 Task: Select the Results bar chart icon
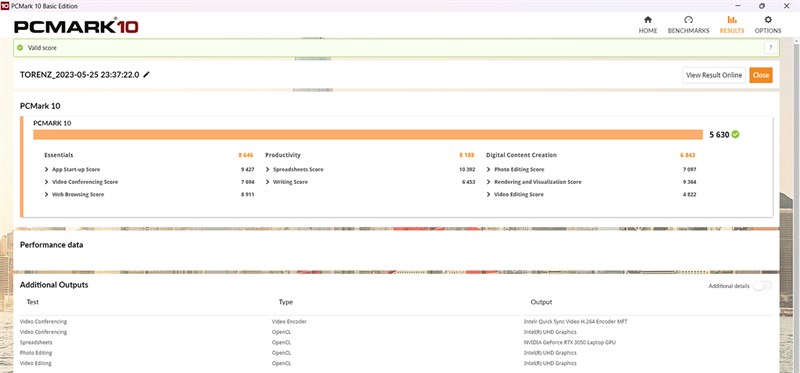(732, 20)
